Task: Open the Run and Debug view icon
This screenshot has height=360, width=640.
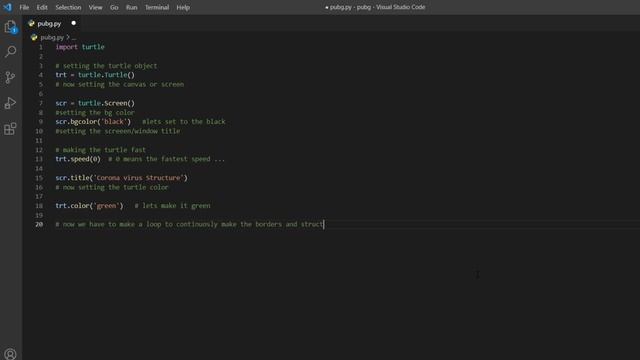Action: pyautogui.click(x=10, y=103)
